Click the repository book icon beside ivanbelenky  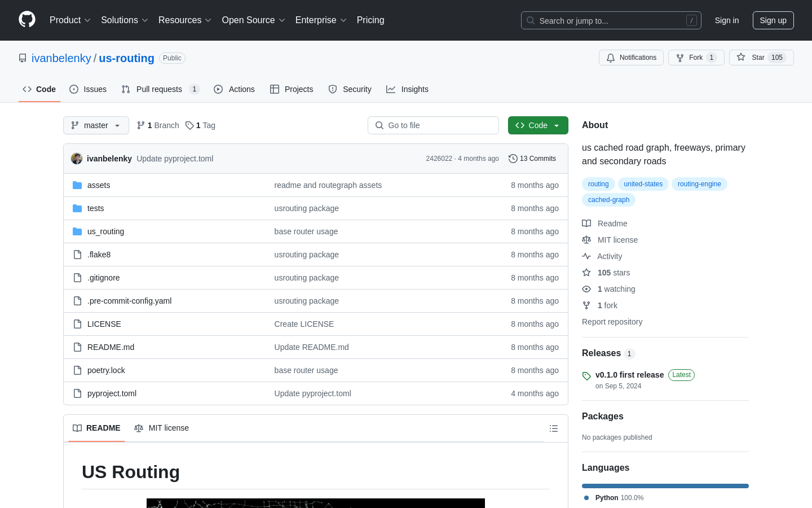point(23,58)
